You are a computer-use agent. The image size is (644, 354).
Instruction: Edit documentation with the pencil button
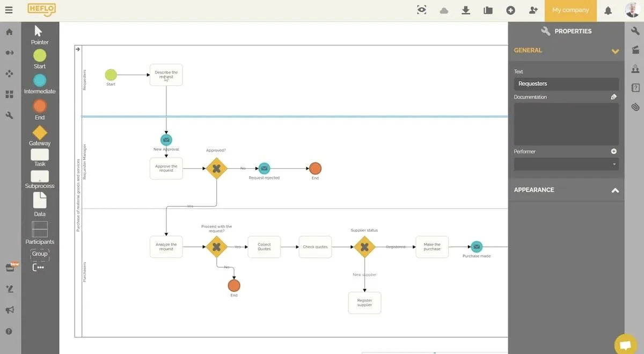click(x=614, y=97)
